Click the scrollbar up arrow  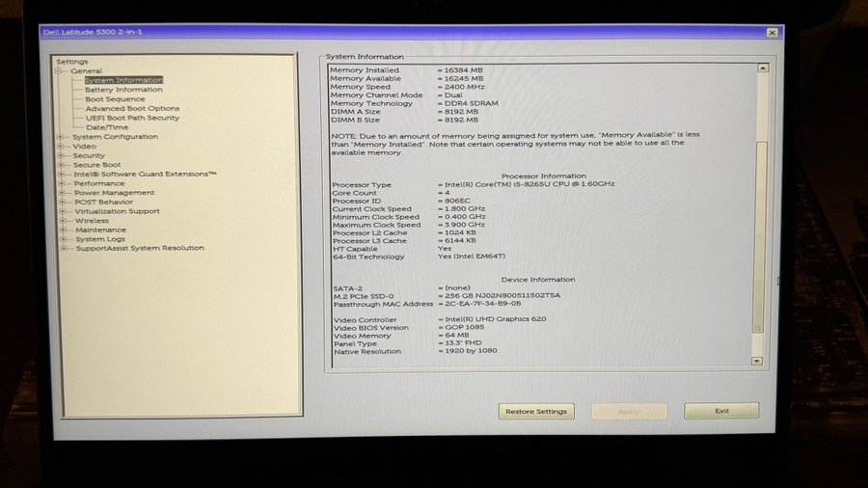click(763, 68)
